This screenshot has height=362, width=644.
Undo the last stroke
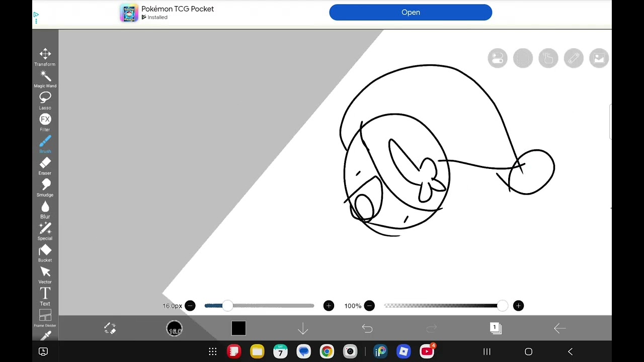coord(367,329)
